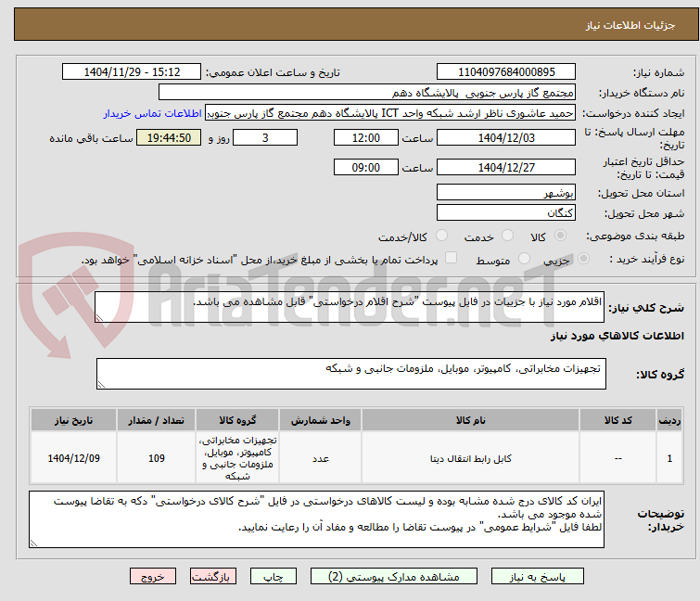Open مشاهده مدارک پیوستی (2) attachments
The height and width of the screenshot is (601, 700).
(393, 576)
